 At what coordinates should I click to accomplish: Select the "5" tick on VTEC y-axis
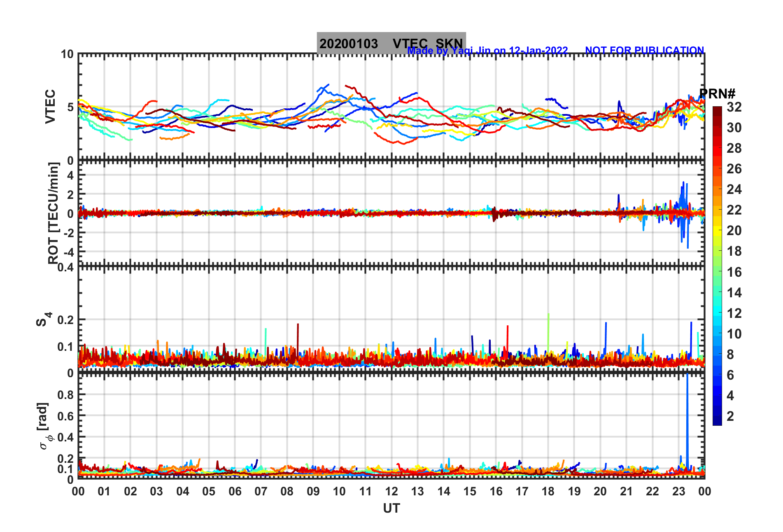point(70,107)
